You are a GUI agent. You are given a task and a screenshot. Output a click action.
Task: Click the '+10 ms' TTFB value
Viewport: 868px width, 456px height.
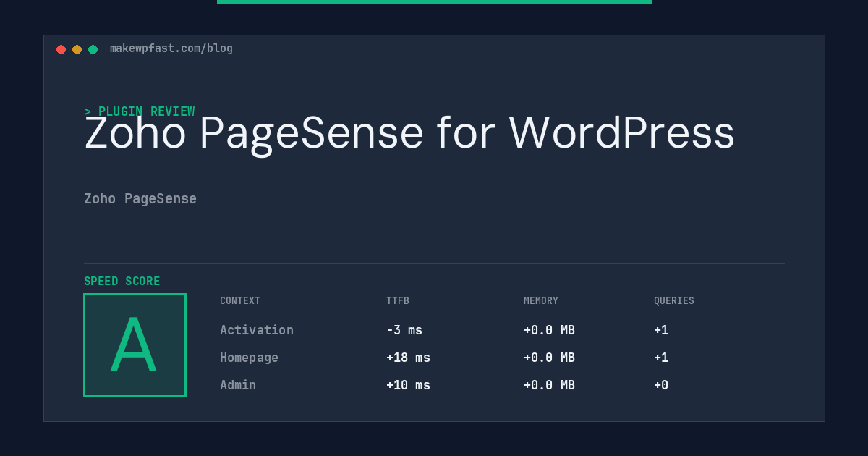[x=408, y=385]
